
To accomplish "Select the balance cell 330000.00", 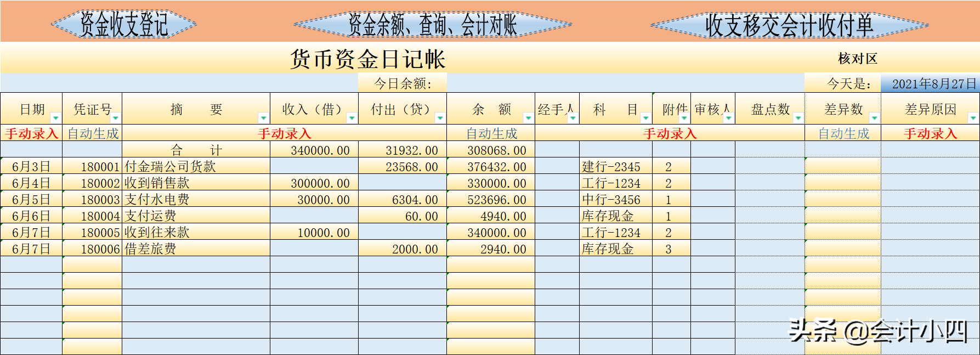I will coord(491,183).
